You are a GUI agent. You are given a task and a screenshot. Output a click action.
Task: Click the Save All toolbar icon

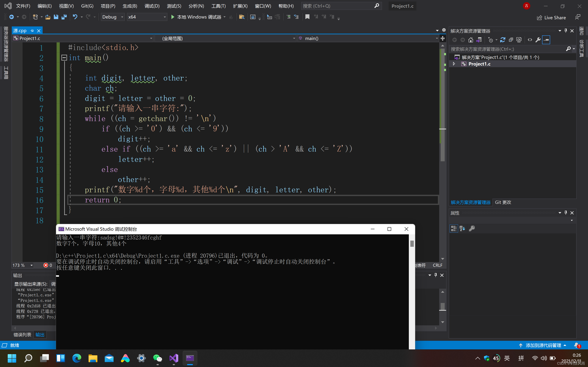(x=64, y=17)
